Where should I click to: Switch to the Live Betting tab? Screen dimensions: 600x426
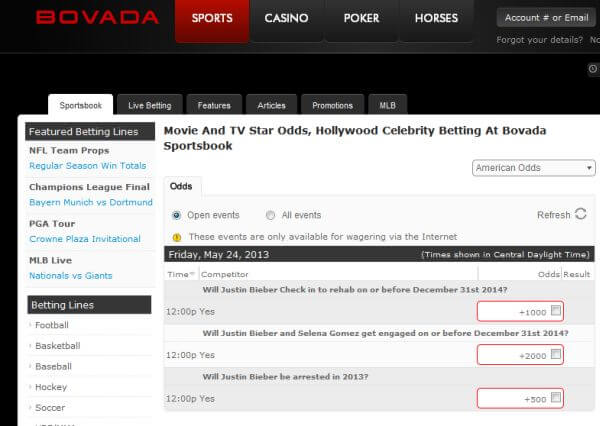tap(150, 105)
